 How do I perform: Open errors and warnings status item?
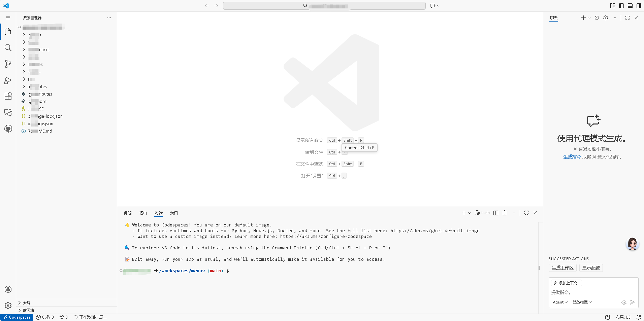[45, 317]
